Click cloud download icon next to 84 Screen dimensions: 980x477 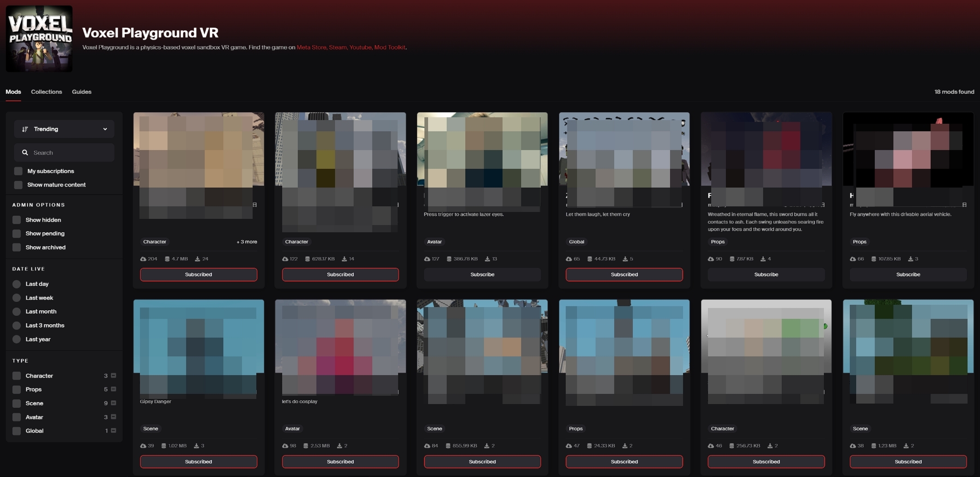tap(427, 446)
